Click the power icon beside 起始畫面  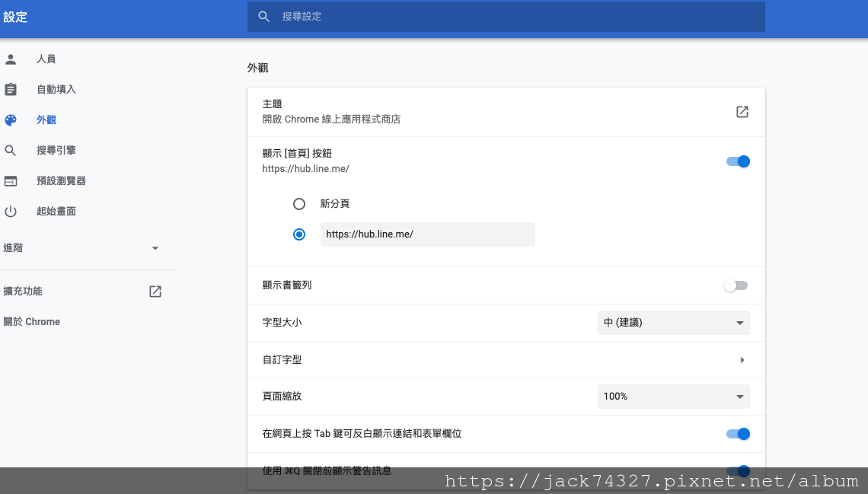click(11, 212)
